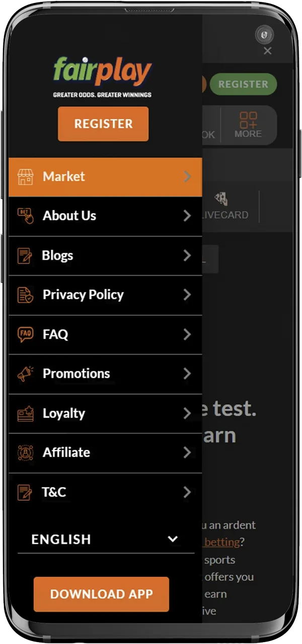
Task: Select the Market storefront icon
Action: pyautogui.click(x=25, y=177)
